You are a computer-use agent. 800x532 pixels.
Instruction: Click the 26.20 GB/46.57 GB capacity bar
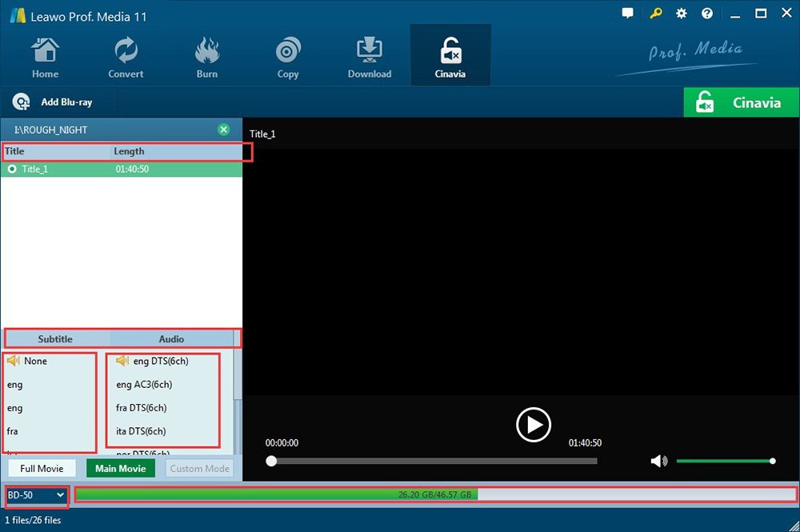point(435,494)
